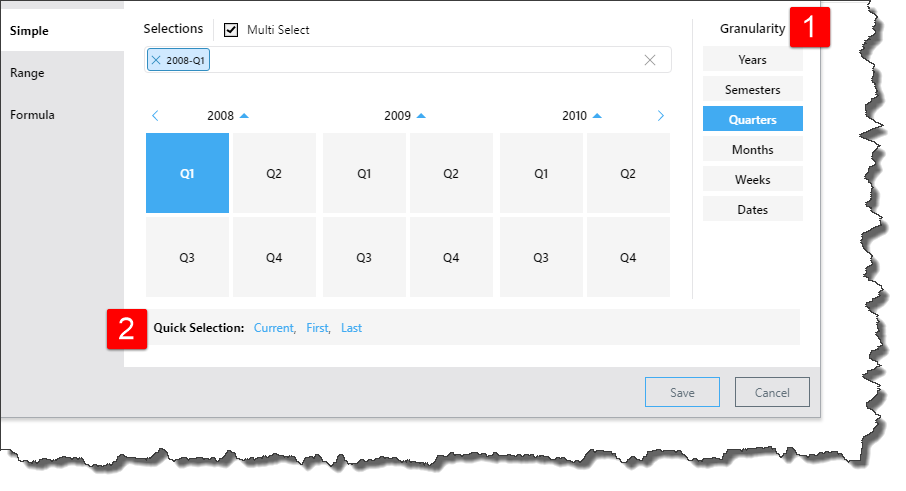Choose the Current quick selection link
Viewport: 906px width, 491px height.
(273, 328)
